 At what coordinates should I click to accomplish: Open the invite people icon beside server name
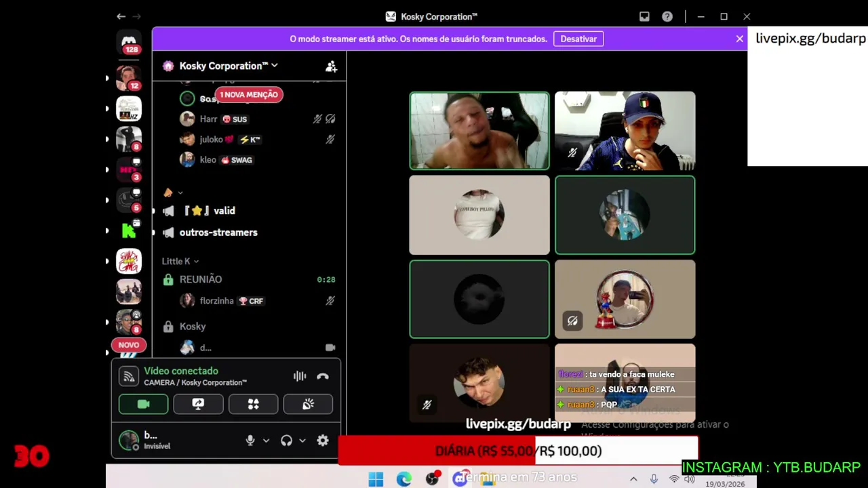331,66
